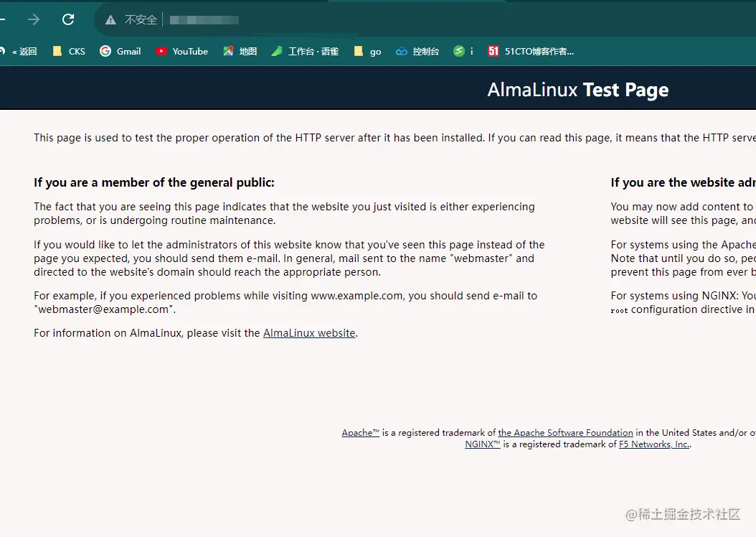Go forward using the browser arrow
Image resolution: width=756 pixels, height=537 pixels.
(x=34, y=19)
